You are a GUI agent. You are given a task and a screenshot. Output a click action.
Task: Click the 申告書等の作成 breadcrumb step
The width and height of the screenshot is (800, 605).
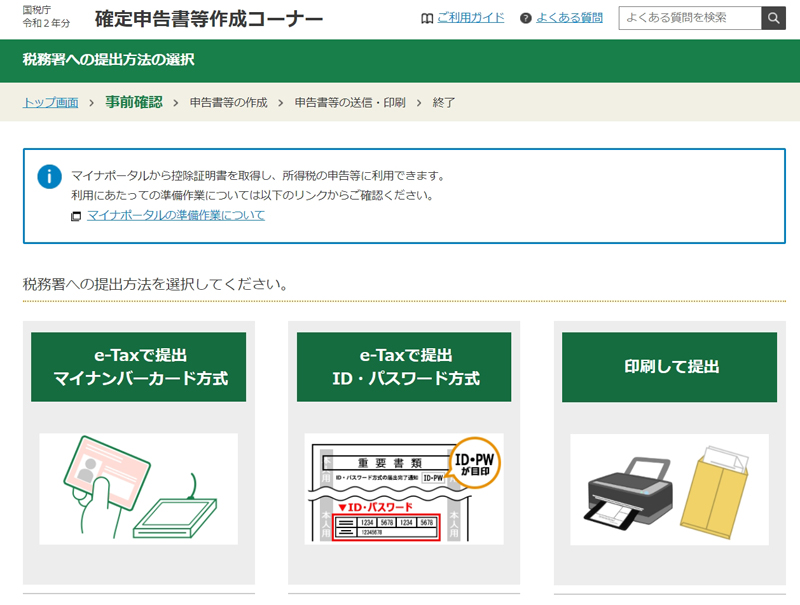click(229, 103)
